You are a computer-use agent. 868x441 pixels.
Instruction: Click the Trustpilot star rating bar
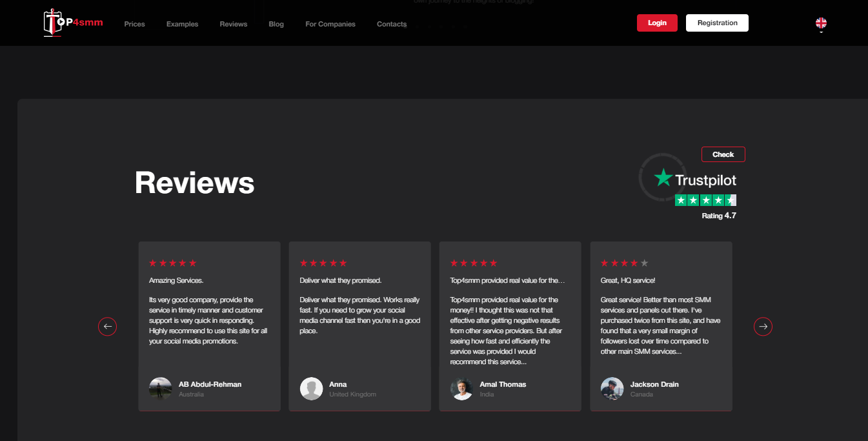(x=705, y=200)
